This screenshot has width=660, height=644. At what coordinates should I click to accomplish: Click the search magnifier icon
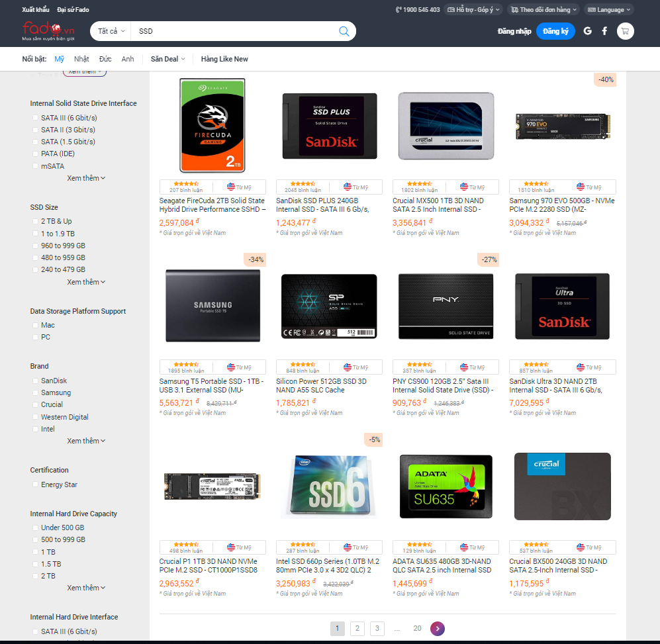pyautogui.click(x=344, y=31)
